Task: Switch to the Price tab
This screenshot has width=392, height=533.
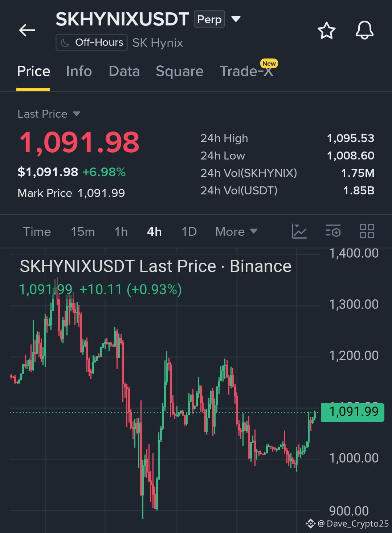Action: (x=33, y=71)
